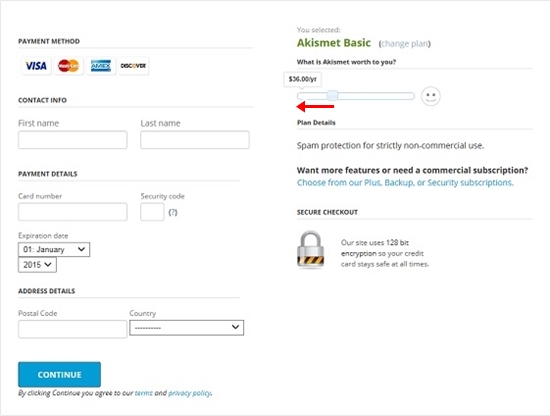Click the CONTINUE button
This screenshot has width=550, height=416.
(59, 375)
